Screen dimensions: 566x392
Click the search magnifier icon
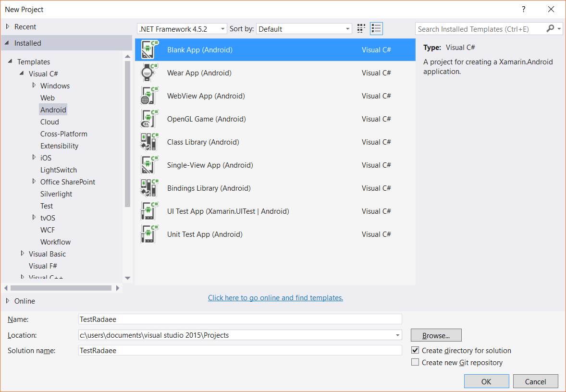tap(551, 29)
